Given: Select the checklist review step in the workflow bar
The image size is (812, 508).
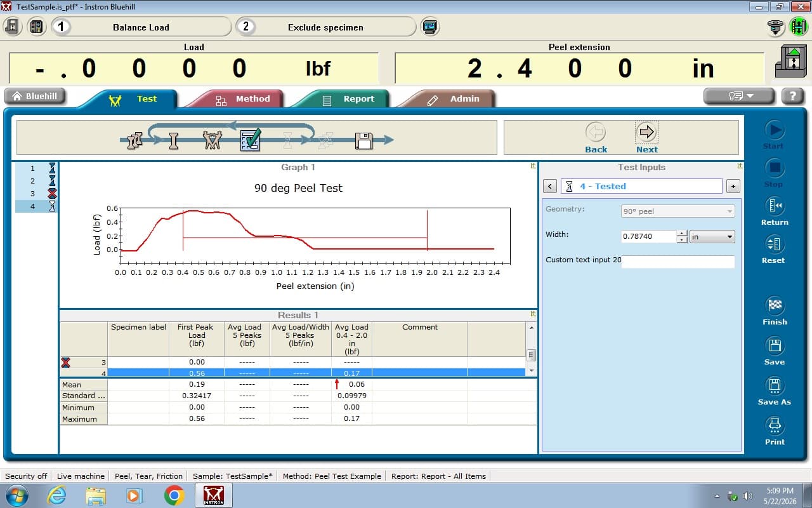Looking at the screenshot, I should [251, 140].
